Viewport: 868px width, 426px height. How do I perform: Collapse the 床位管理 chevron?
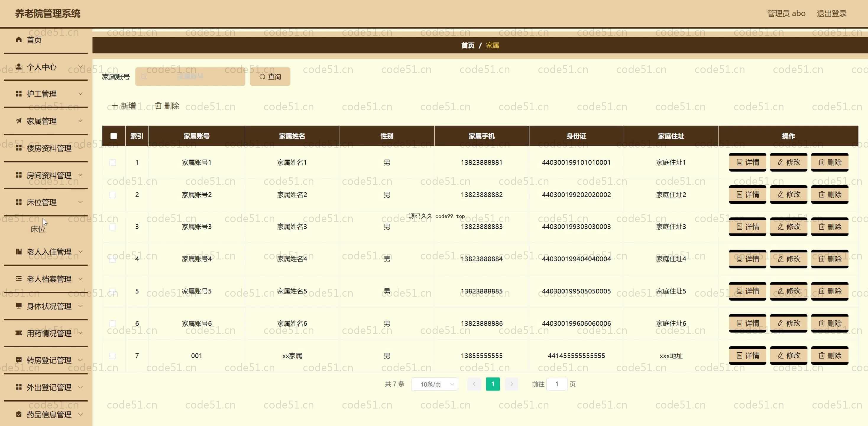80,202
